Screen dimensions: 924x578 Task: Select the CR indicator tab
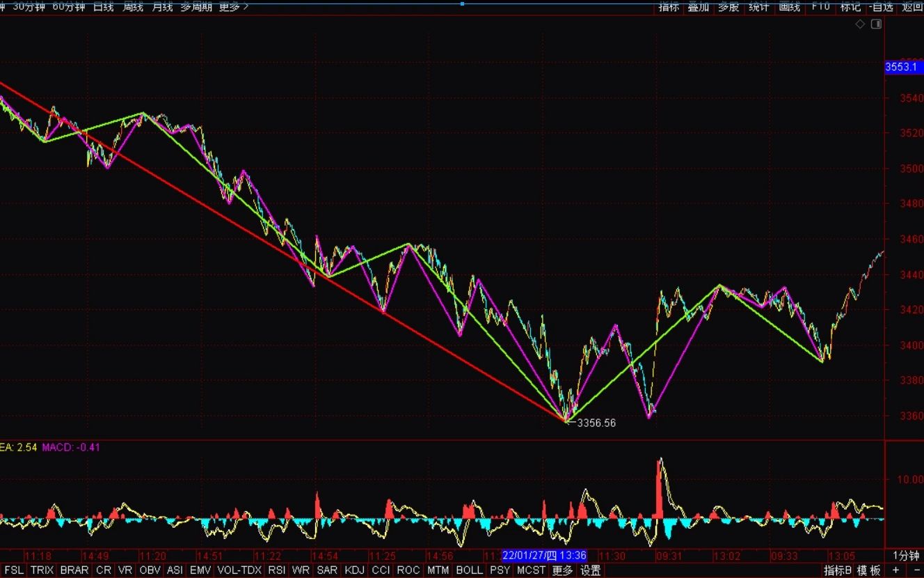coord(103,570)
